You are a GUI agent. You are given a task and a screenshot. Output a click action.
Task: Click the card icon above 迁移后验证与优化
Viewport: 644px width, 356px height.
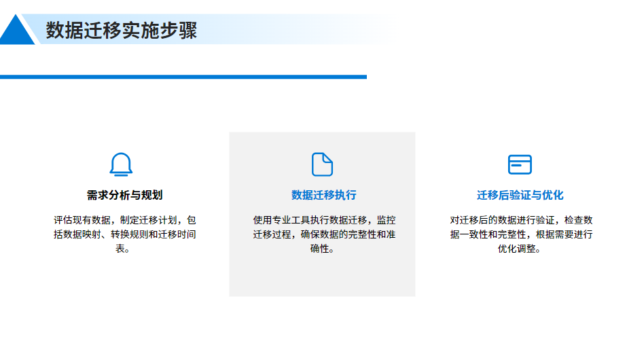coord(520,164)
